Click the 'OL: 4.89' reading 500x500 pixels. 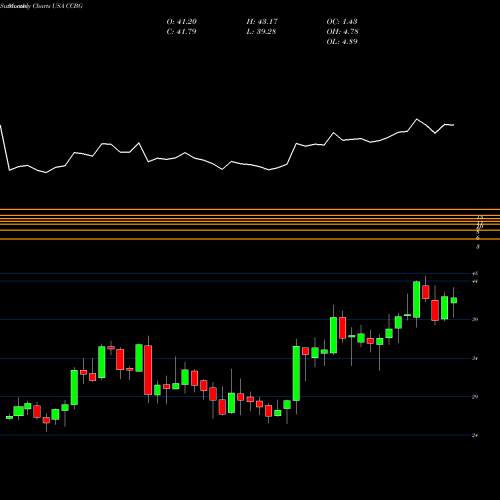342,42
